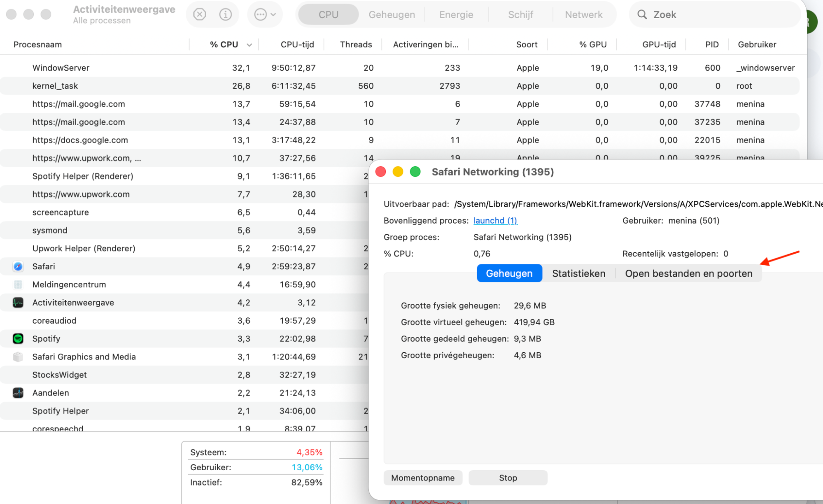Screen dimensions: 823x504
Task: Open the Netwerk tab
Action: (x=584, y=14)
